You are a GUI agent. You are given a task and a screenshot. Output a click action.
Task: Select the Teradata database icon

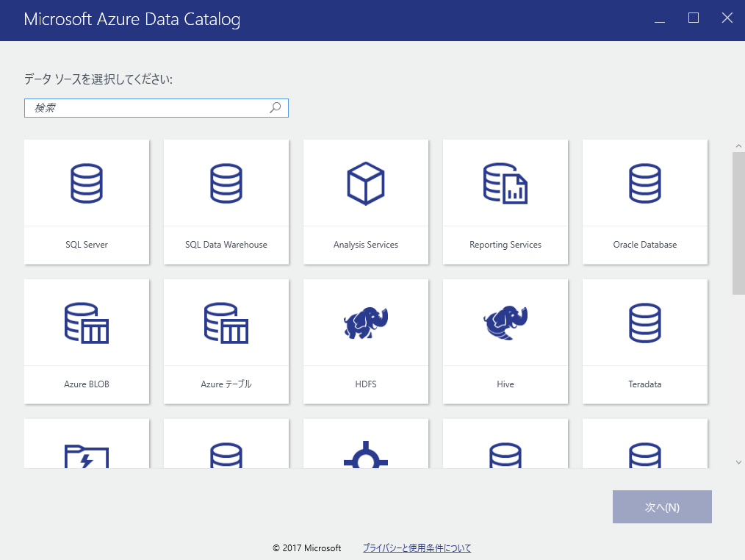click(x=645, y=323)
